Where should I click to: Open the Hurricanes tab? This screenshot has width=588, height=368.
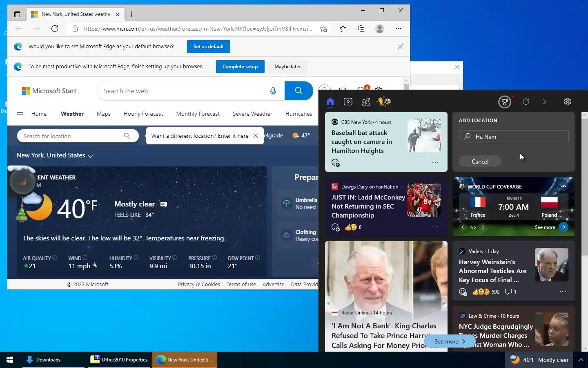pos(299,114)
